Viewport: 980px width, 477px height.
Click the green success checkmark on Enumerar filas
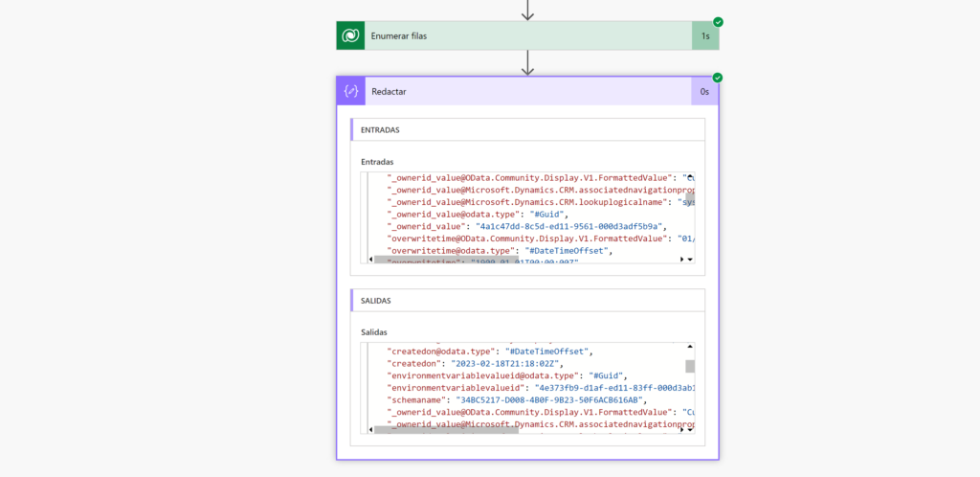[x=718, y=22]
